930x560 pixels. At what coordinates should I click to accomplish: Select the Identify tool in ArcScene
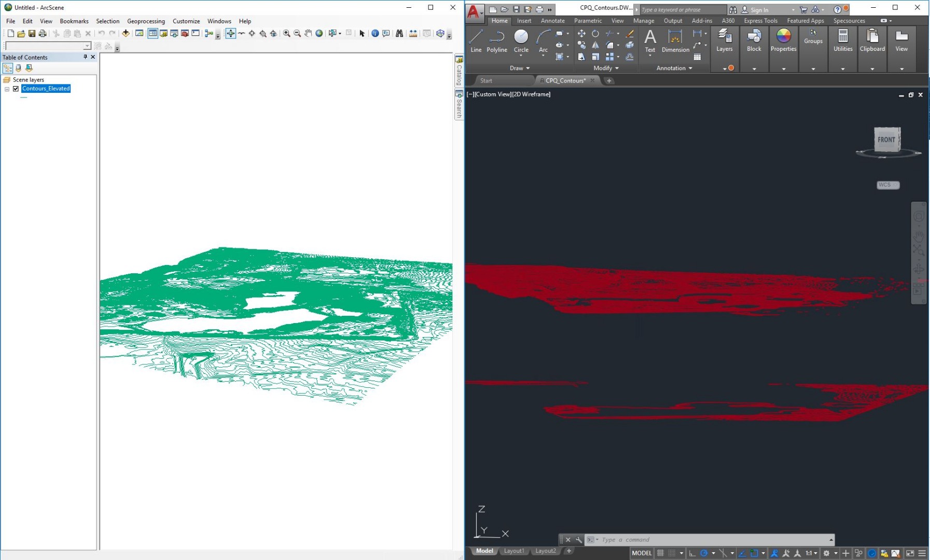coord(375,33)
